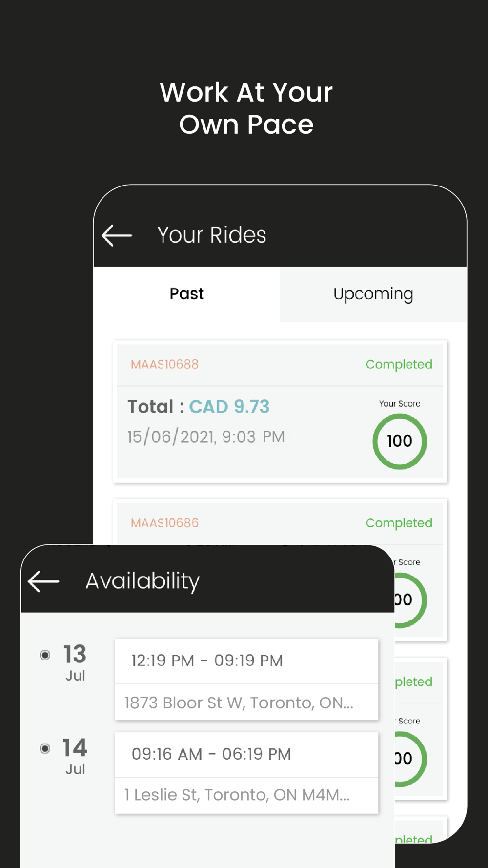Tap the 14 Jul date label
Screen dimensions: 488x868
pos(75,757)
